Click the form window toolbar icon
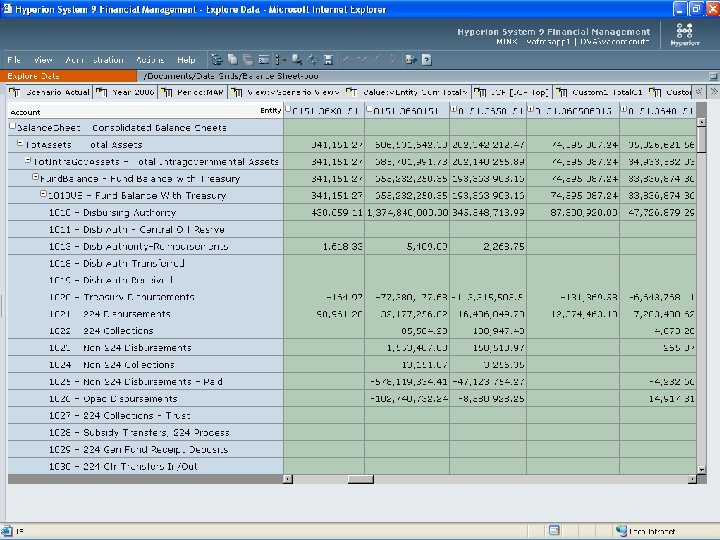 click(264, 60)
